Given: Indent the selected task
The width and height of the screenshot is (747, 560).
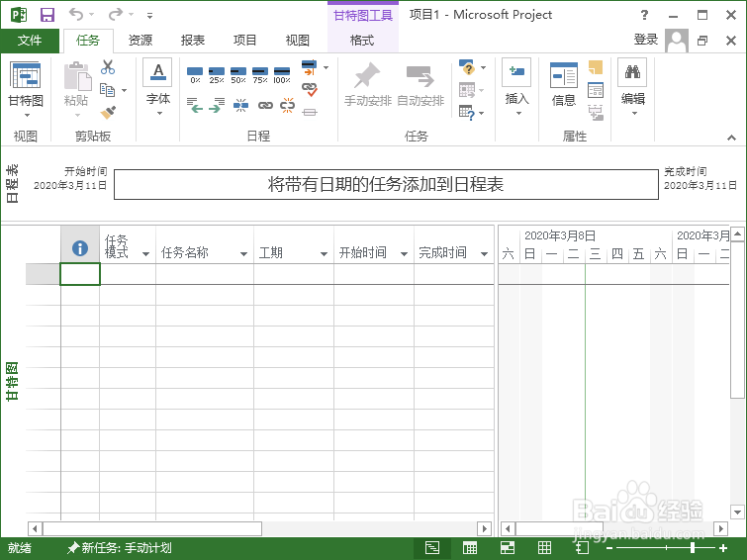Looking at the screenshot, I should click(x=217, y=105).
